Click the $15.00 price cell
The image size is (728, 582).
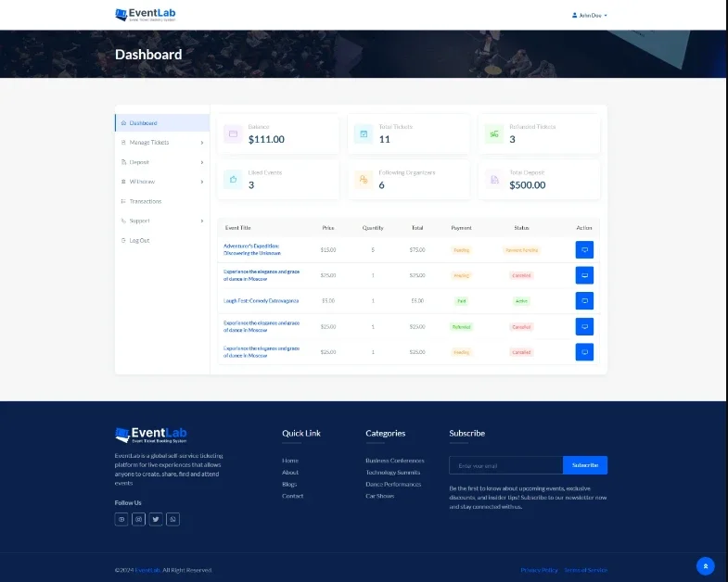pyautogui.click(x=328, y=250)
